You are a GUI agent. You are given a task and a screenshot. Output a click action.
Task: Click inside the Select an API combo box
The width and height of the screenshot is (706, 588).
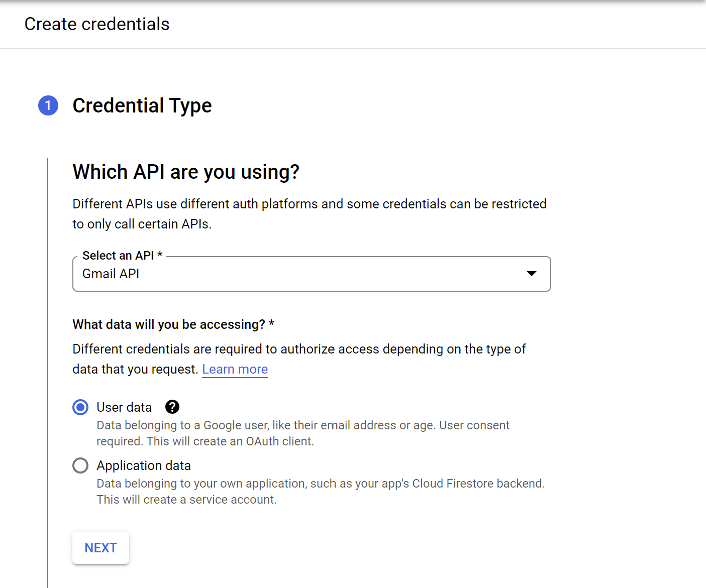[x=312, y=274]
